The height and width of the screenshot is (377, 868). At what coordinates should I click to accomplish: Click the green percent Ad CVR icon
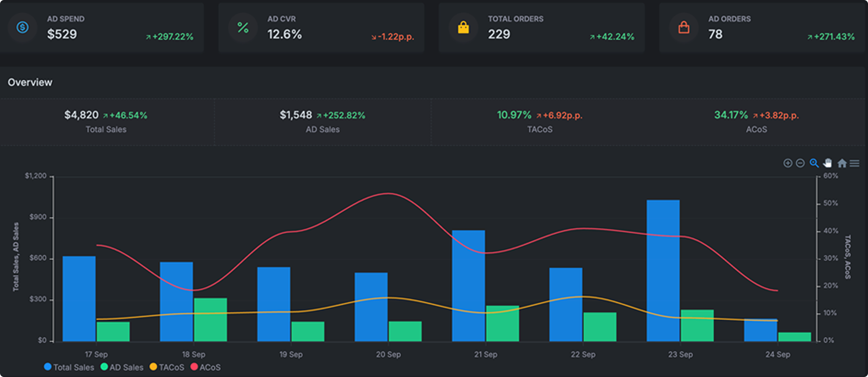click(243, 28)
